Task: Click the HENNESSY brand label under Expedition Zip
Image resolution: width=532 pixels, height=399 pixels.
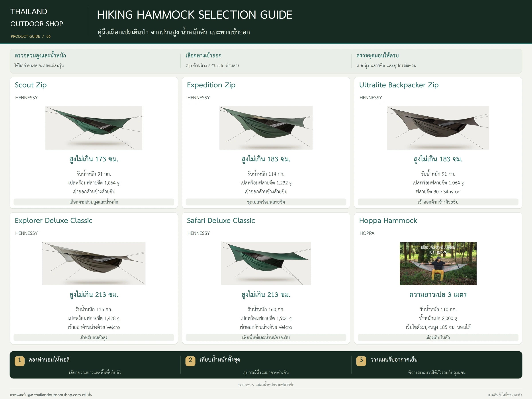Action: (x=199, y=98)
